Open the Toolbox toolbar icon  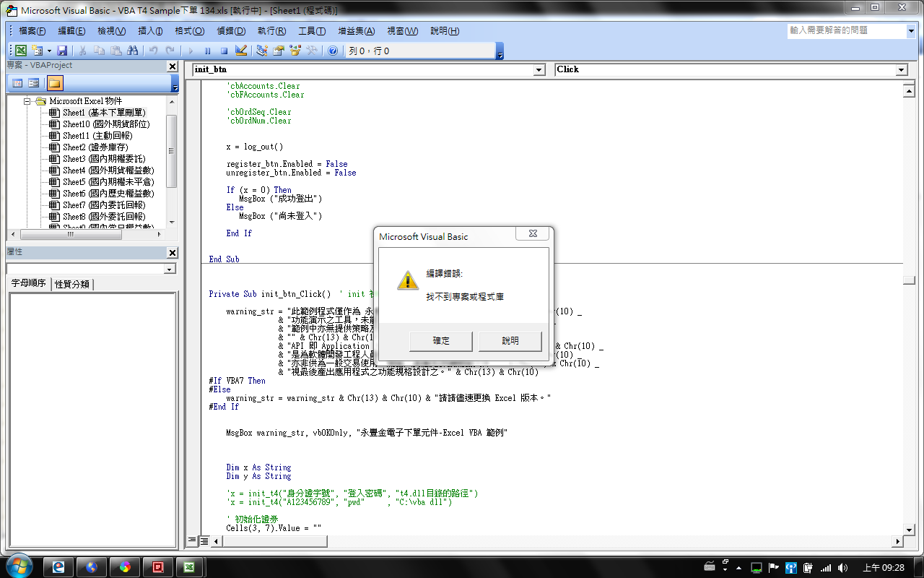[x=312, y=51]
